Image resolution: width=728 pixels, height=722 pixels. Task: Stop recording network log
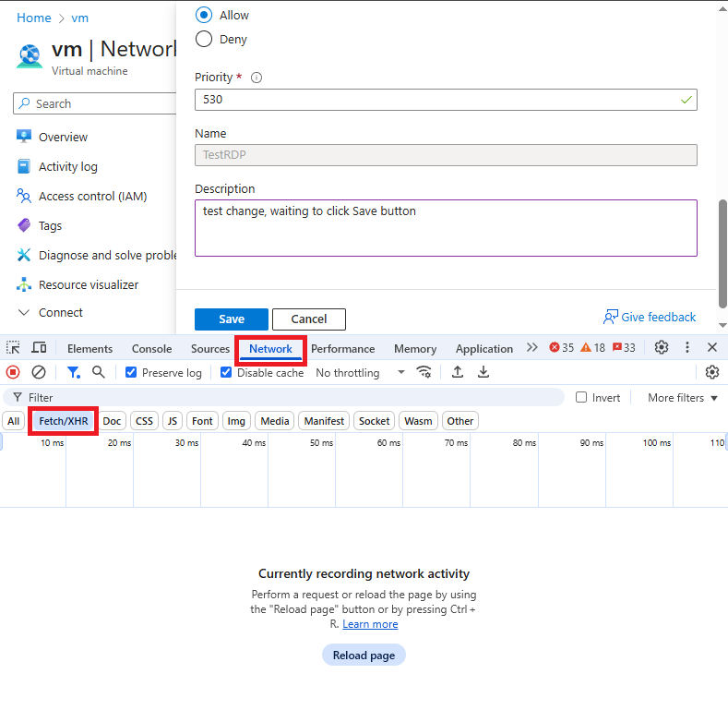pyautogui.click(x=13, y=372)
